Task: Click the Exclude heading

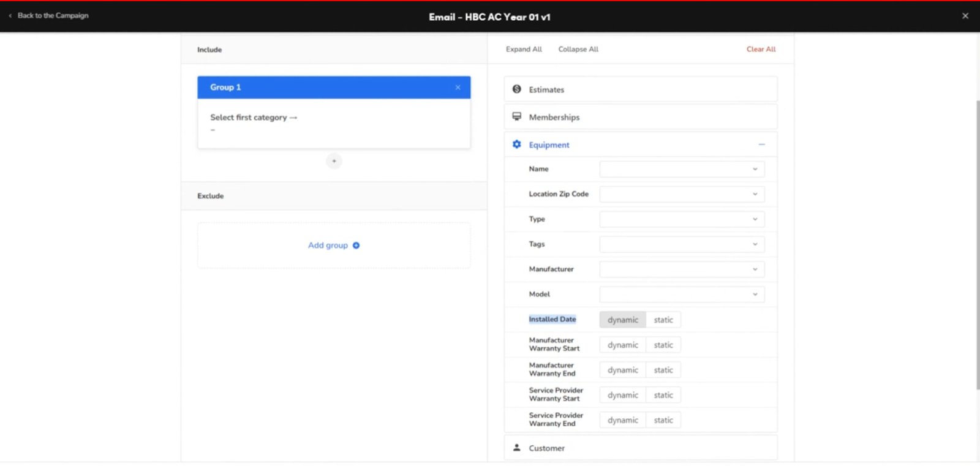Action: pyautogui.click(x=210, y=196)
